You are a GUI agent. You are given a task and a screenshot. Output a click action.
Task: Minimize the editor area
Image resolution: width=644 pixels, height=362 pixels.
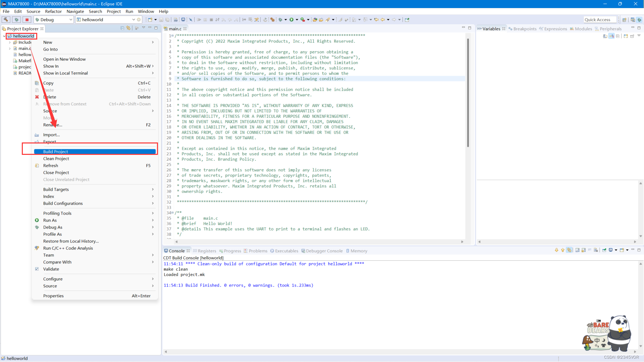coord(464,28)
